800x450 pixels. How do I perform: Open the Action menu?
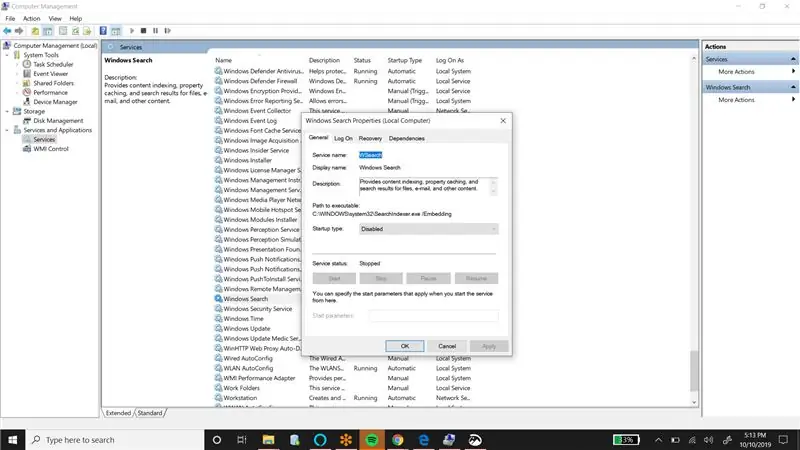(x=31, y=18)
